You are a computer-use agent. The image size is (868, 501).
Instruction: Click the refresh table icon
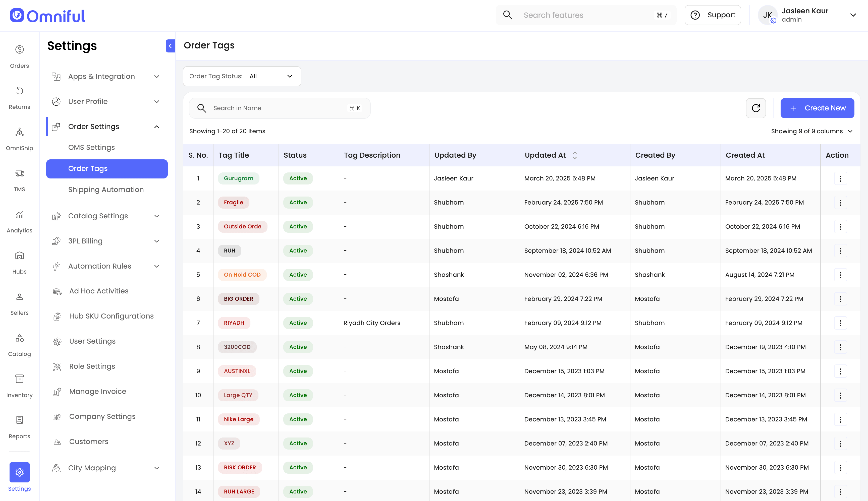756,108
